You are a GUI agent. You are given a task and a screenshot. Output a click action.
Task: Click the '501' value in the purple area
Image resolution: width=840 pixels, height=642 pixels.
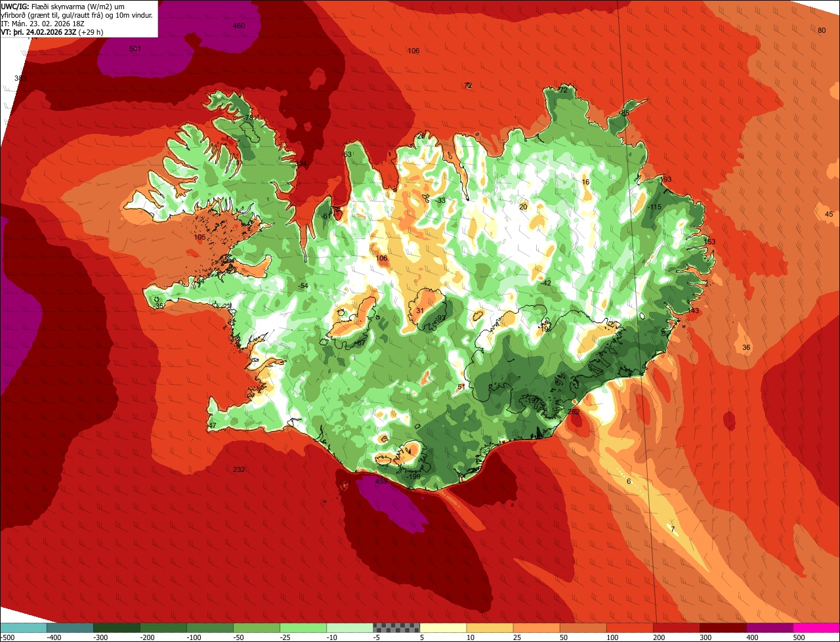135,49
